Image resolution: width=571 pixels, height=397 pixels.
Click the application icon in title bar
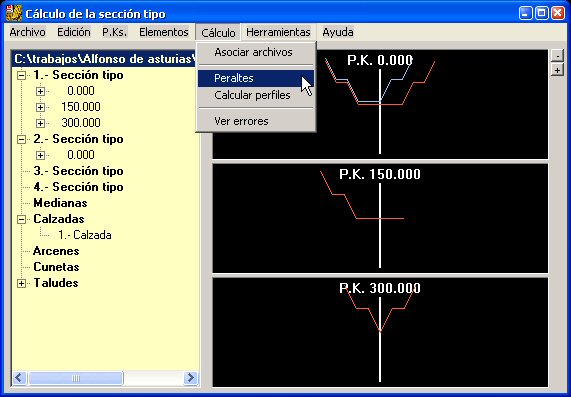click(x=14, y=13)
